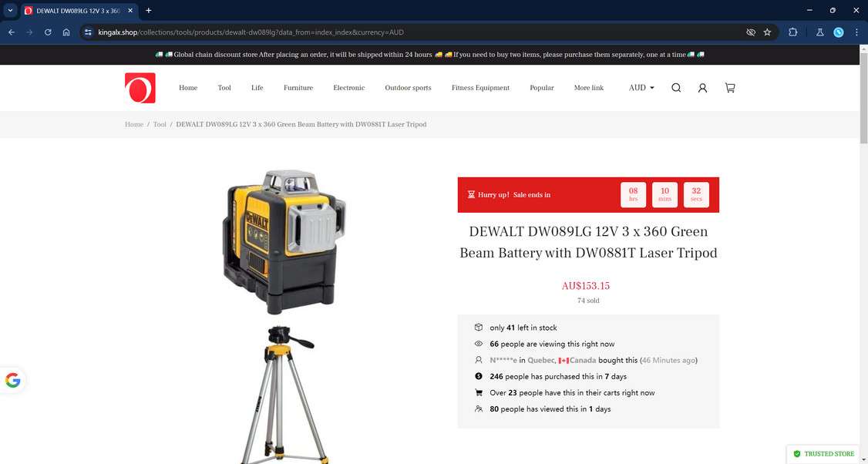Go to Home in the breadcrumb

134,124
